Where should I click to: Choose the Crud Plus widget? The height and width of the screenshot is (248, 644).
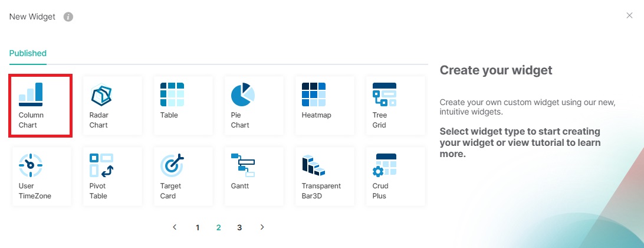396,176
